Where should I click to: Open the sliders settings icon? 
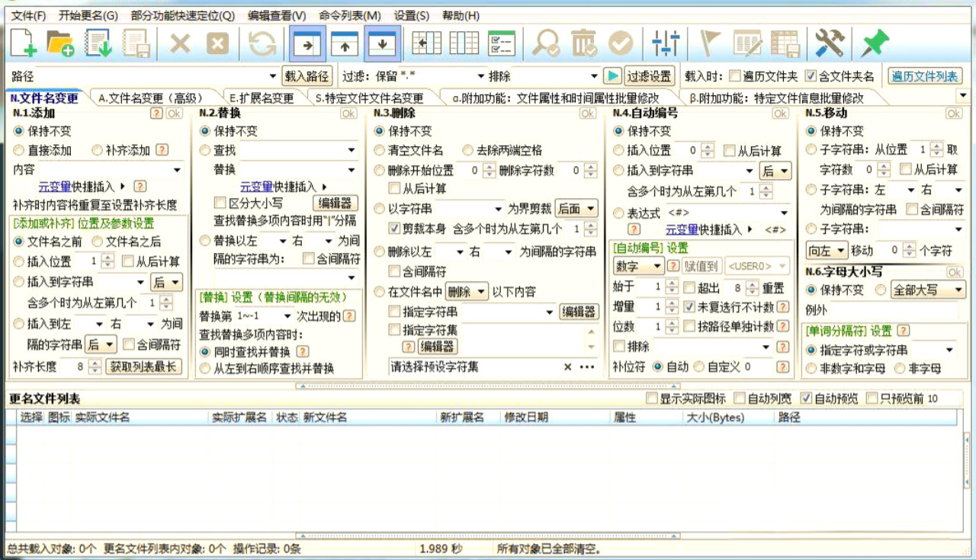(666, 43)
